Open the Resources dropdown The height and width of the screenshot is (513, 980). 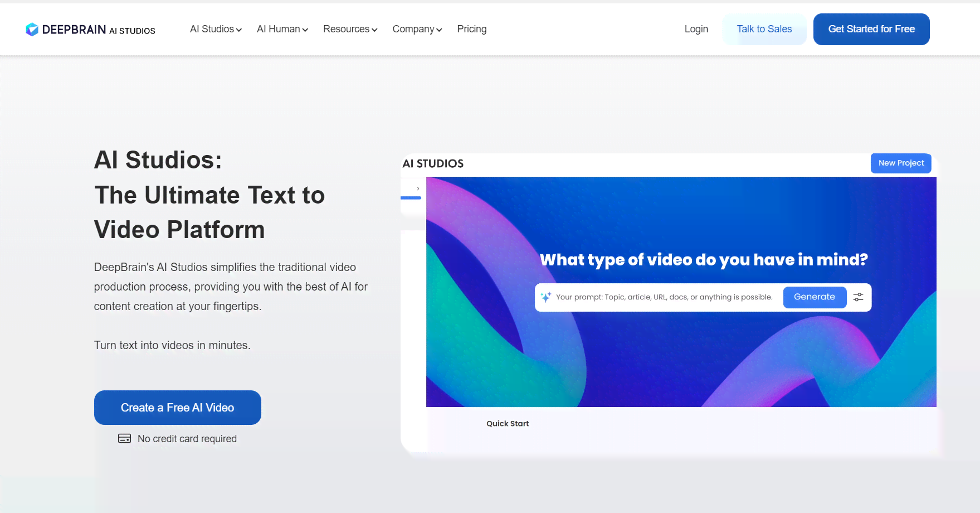tap(350, 29)
